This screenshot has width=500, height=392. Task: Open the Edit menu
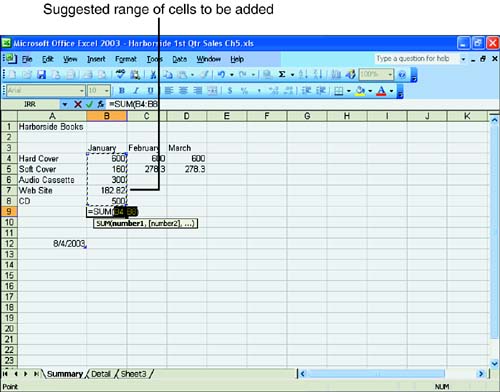(48, 59)
